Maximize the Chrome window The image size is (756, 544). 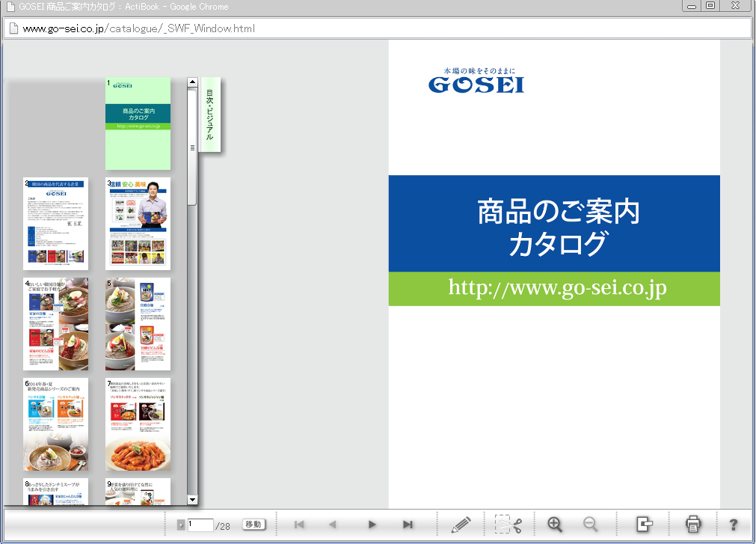(x=710, y=6)
